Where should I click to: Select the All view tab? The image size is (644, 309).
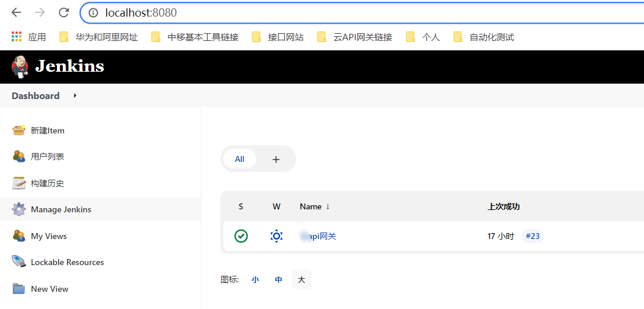(x=239, y=159)
